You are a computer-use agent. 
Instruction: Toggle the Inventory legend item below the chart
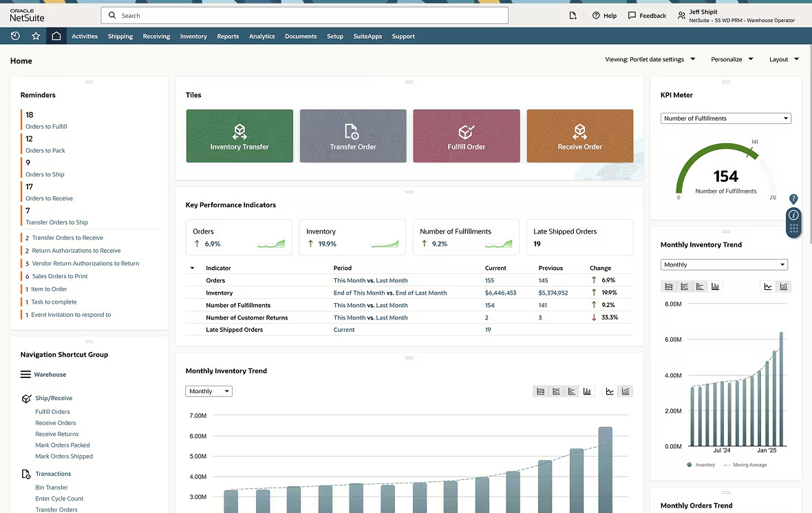point(701,464)
